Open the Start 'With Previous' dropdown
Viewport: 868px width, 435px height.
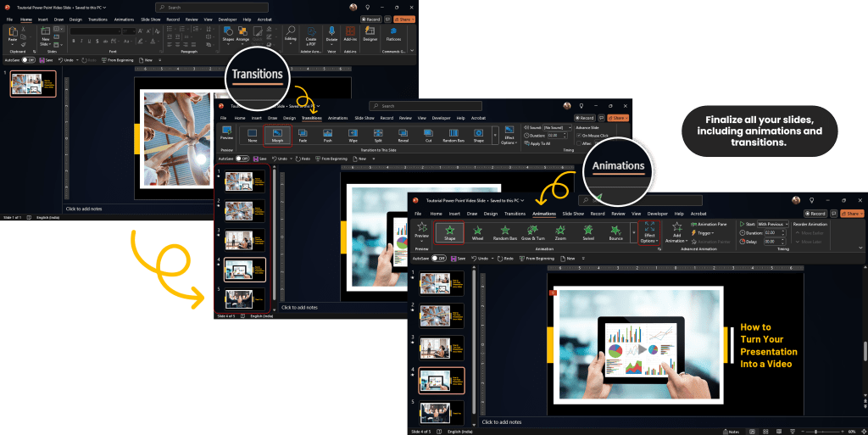[x=772, y=224]
